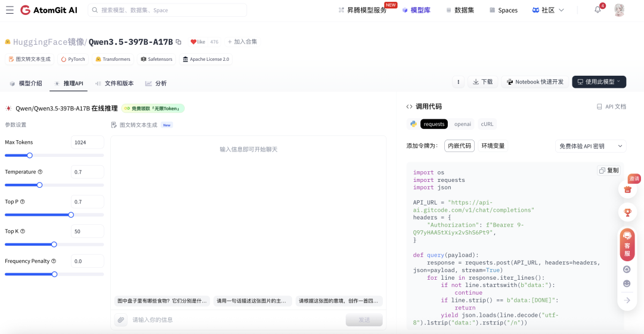Open Spaces in top navigation
The width and height of the screenshot is (644, 334).
pyautogui.click(x=503, y=10)
